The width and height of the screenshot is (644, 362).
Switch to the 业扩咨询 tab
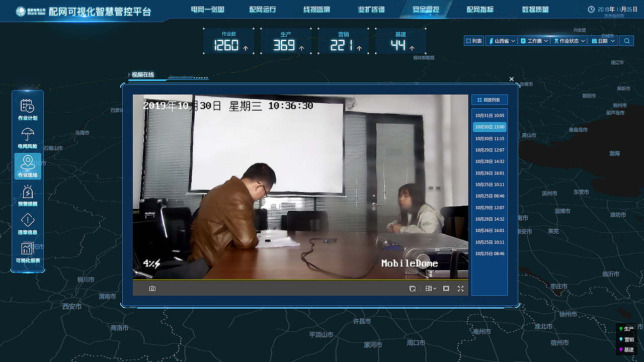(x=371, y=10)
